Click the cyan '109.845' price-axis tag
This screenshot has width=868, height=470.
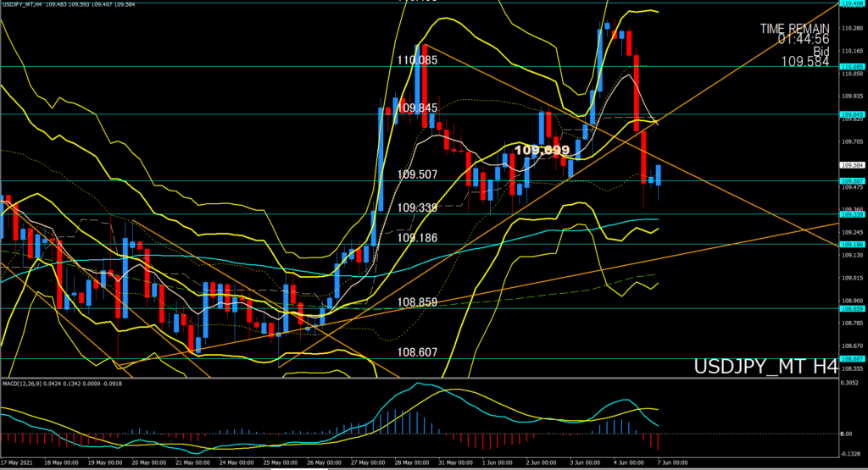click(853, 114)
